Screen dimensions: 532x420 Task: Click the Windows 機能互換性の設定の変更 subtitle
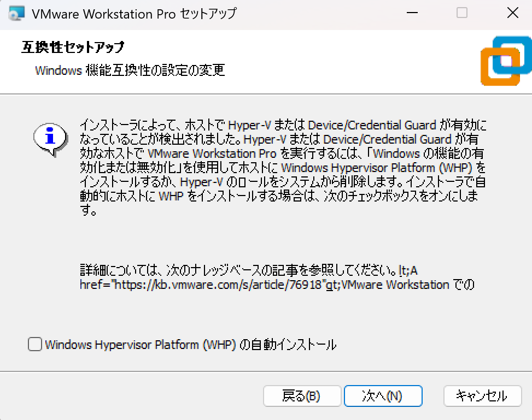point(130,70)
